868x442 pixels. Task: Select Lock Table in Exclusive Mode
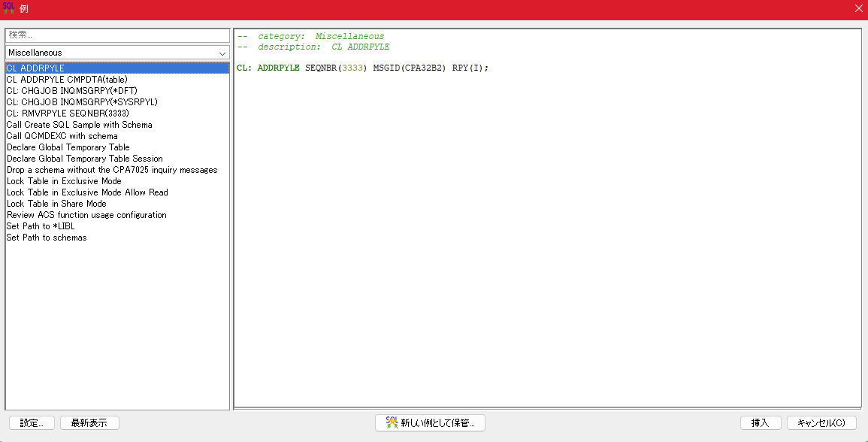click(x=117, y=181)
